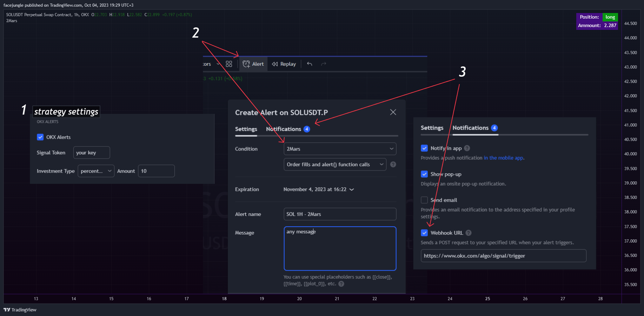Select Settings tab in Create Alert dialog
This screenshot has width=644, height=316.
click(246, 129)
